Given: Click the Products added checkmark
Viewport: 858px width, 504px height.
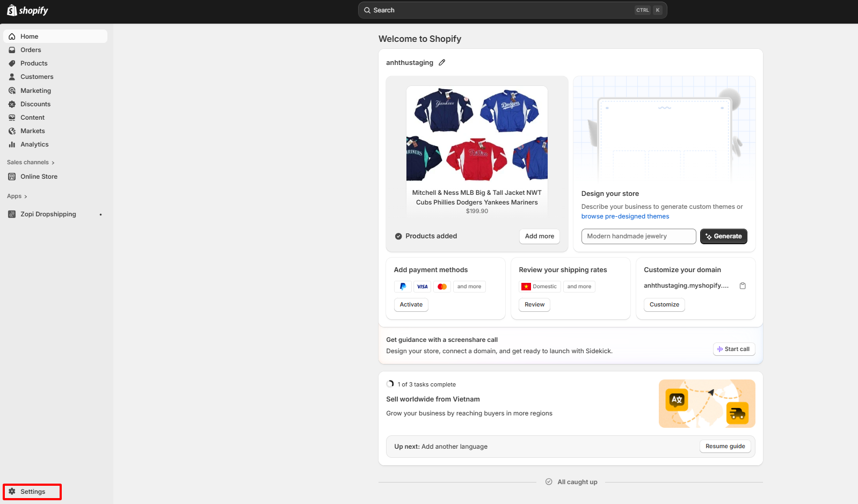Looking at the screenshot, I should pos(398,236).
